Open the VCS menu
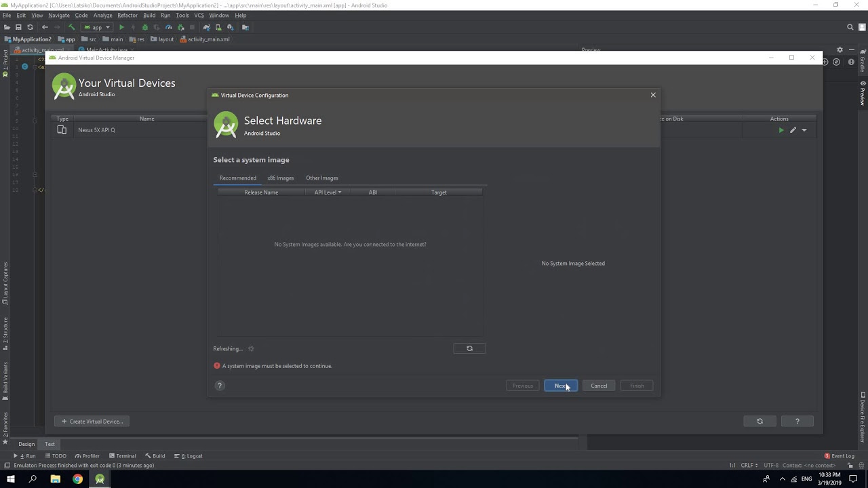 coord(199,15)
